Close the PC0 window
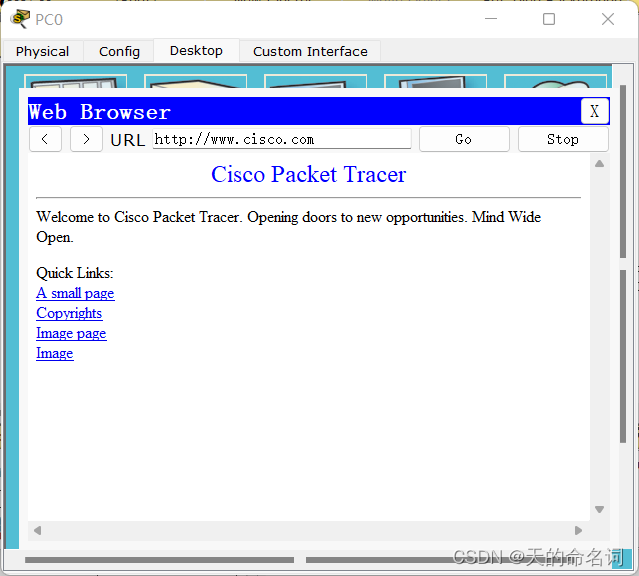The image size is (639, 576). (608, 19)
